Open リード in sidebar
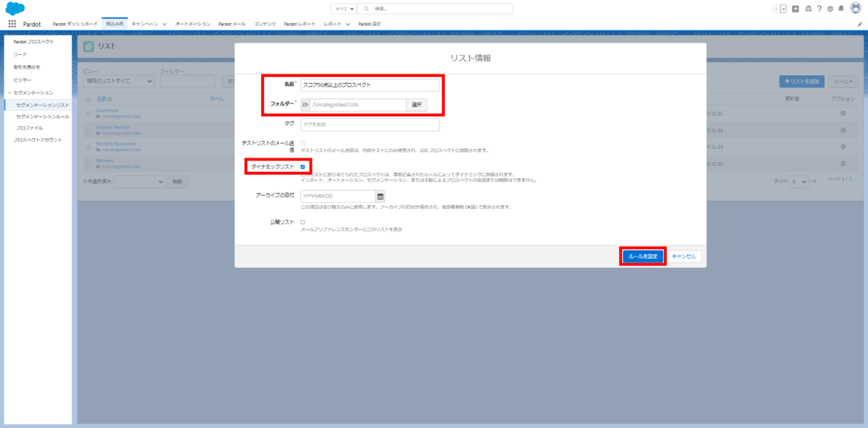This screenshot has width=868, height=428. 20,54
